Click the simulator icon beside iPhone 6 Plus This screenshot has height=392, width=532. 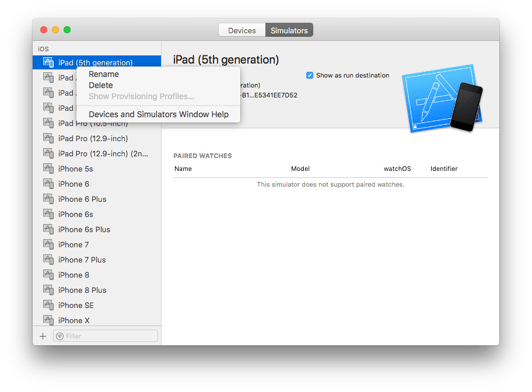[48, 199]
